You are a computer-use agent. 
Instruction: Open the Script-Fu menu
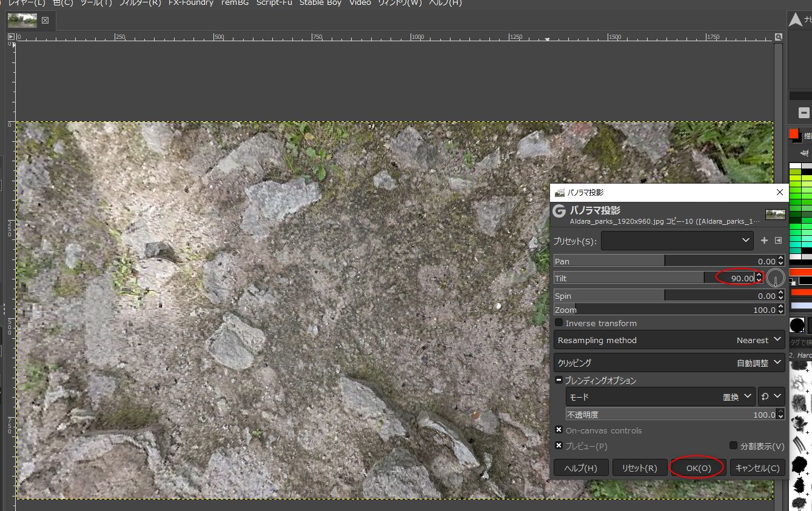click(x=274, y=3)
